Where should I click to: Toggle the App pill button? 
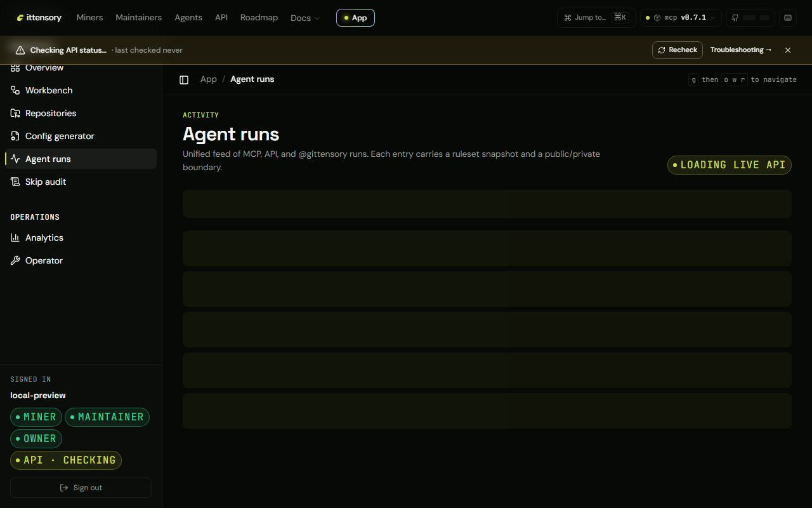[355, 18]
